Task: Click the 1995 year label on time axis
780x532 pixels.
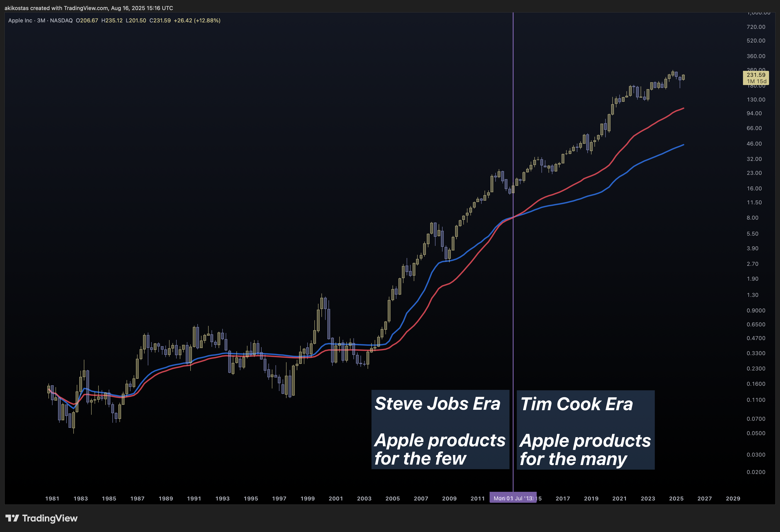Action: (x=251, y=499)
